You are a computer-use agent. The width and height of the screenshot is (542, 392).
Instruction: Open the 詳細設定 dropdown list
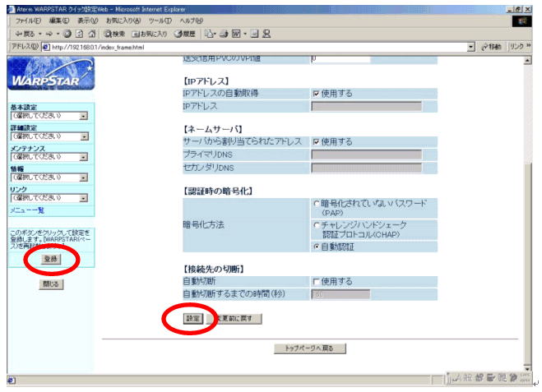coord(84,136)
